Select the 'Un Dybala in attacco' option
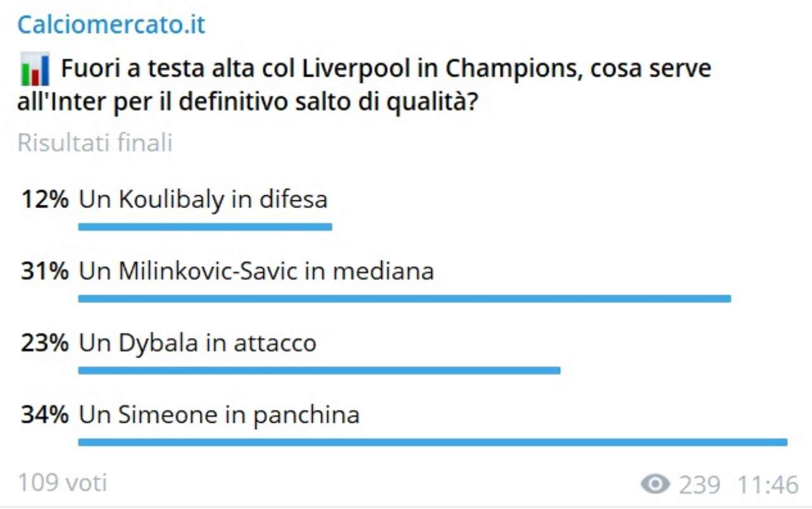This screenshot has height=509, width=812. [197, 342]
